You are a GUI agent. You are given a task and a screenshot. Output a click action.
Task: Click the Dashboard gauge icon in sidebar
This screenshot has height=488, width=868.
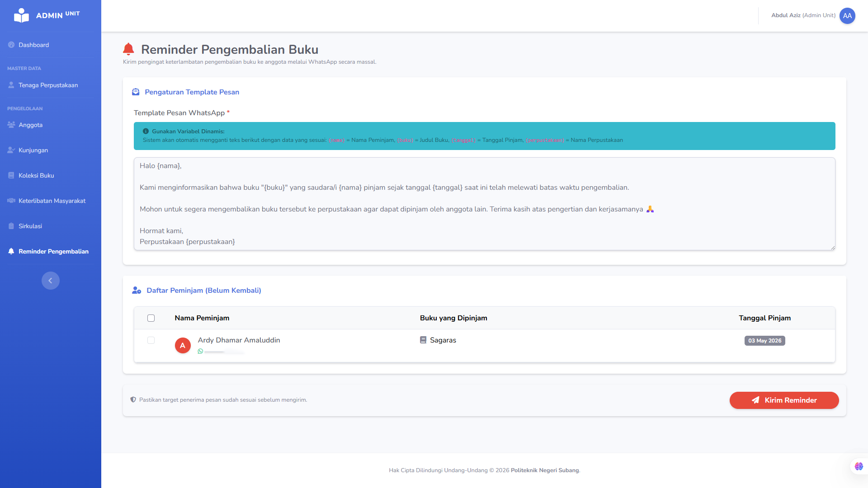pyautogui.click(x=11, y=45)
